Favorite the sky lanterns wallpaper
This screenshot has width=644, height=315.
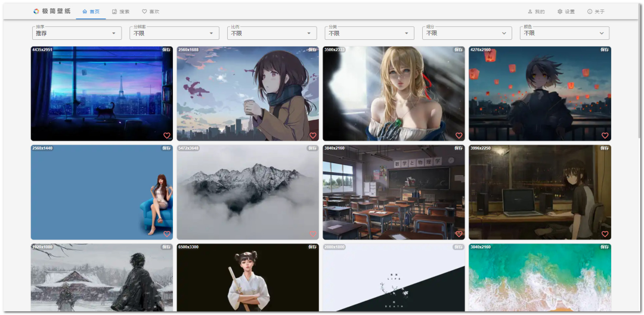pyautogui.click(x=605, y=135)
